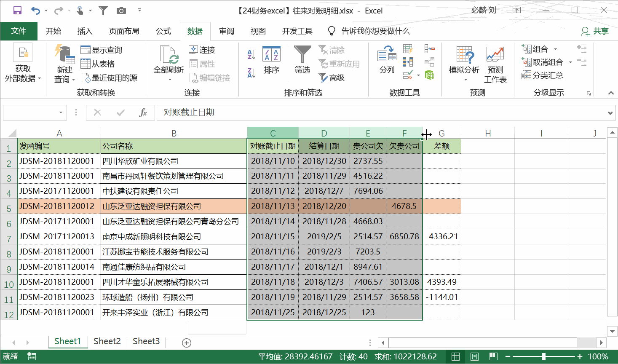Image resolution: width=618 pixels, height=364 pixels.
Task: Open the 排序 sort dialog
Action: pyautogui.click(x=272, y=60)
